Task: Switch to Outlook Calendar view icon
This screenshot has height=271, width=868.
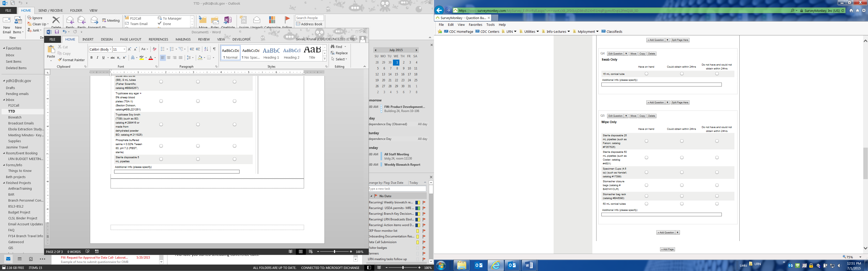Action: [x=20, y=259]
